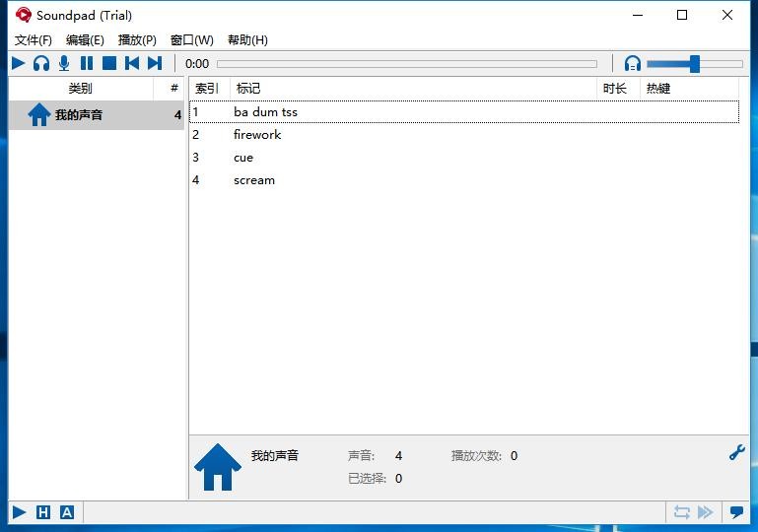Play sound on speakers only via headphones icon
The width and height of the screenshot is (758, 532).
(41, 63)
